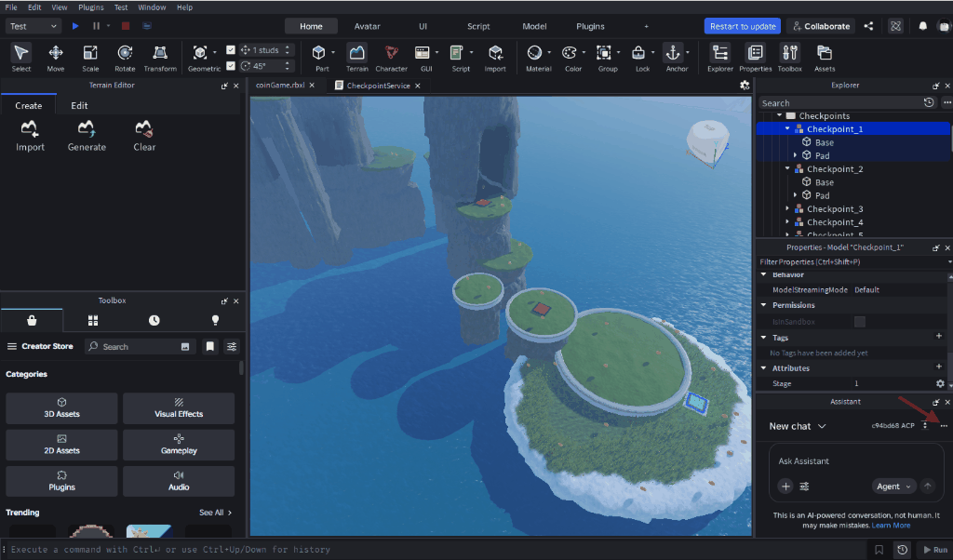Click the Collaborate button
The image size is (953, 560).
(821, 26)
